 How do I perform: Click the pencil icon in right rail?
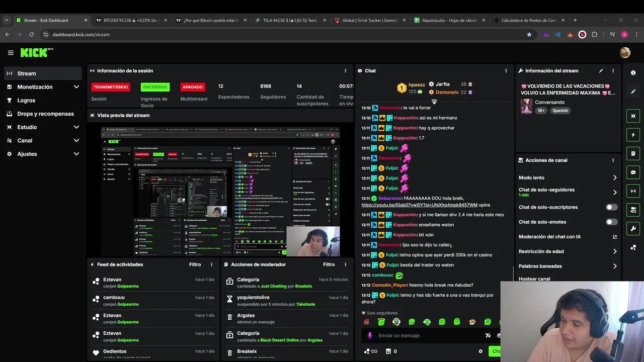[633, 92]
